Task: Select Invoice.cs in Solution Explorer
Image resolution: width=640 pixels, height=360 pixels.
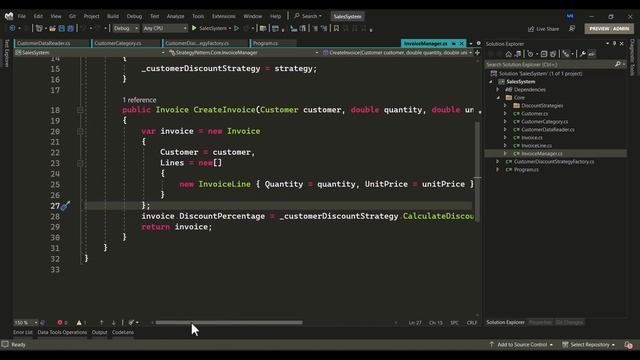Action: [532, 138]
